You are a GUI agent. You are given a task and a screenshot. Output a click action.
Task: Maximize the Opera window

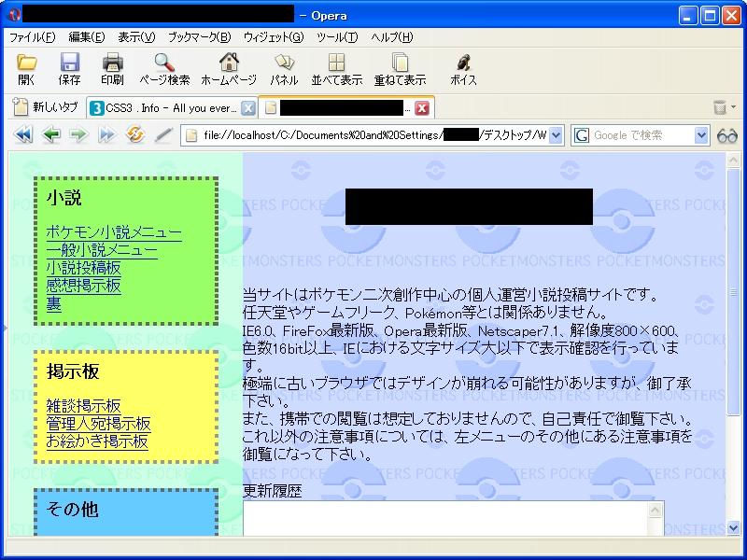tap(710, 16)
